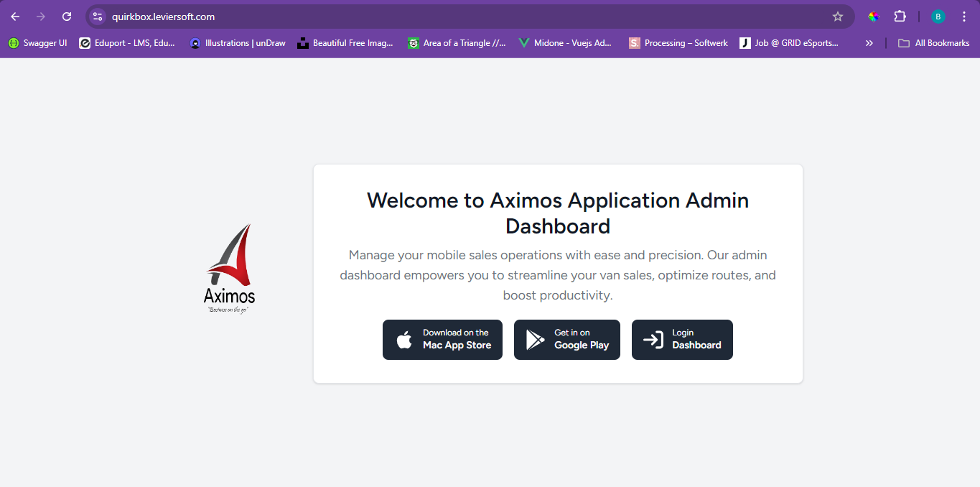Image resolution: width=980 pixels, height=487 pixels.
Task: Open Area of a Triangle bookmark
Action: coord(457,43)
